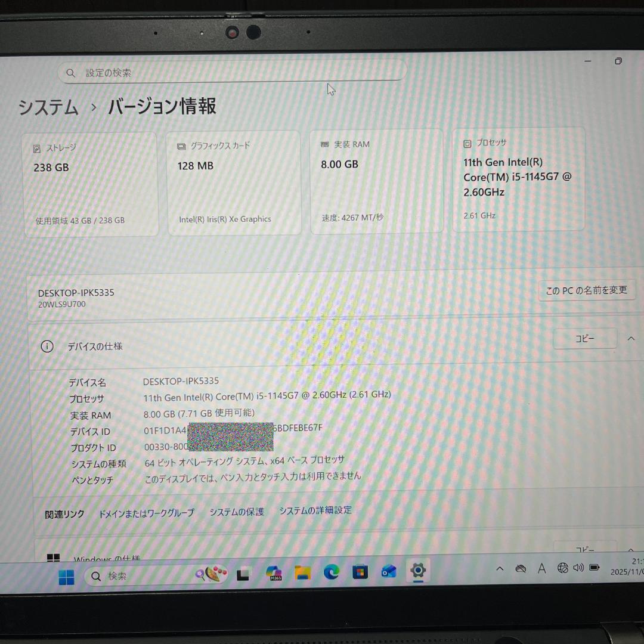Image resolution: width=644 pixels, height=644 pixels.
Task: Open システムの詳細設定 link
Action: (x=315, y=510)
